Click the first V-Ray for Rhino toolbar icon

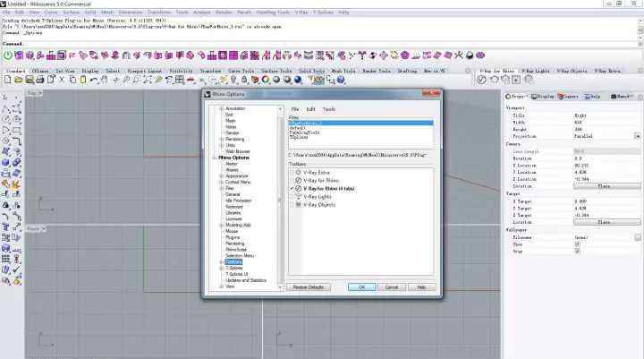tap(482, 80)
